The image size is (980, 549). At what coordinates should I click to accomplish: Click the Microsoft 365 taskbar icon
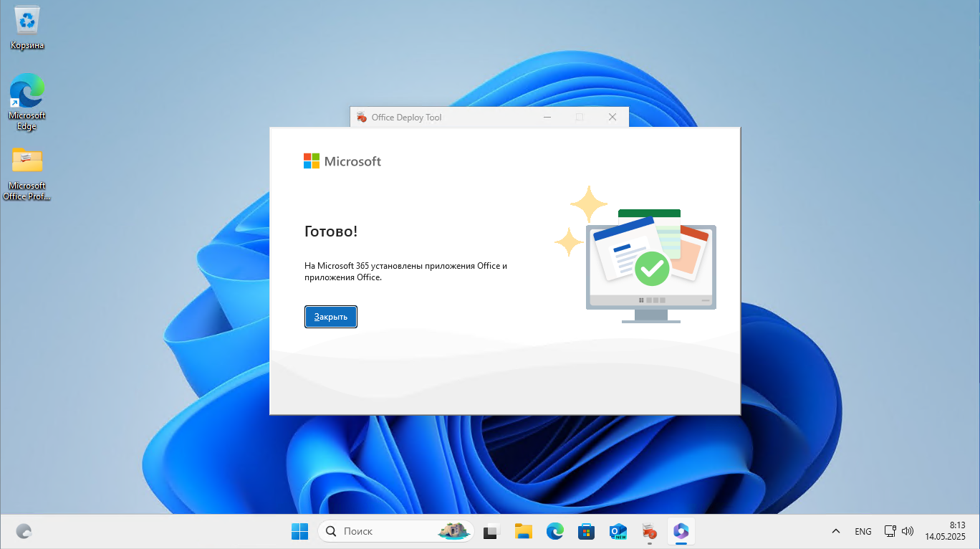pos(681,531)
